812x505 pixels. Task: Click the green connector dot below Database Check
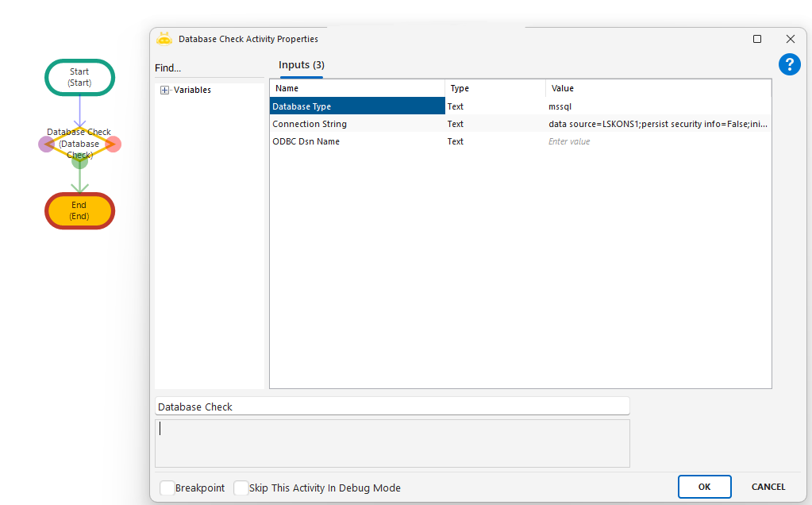79,161
